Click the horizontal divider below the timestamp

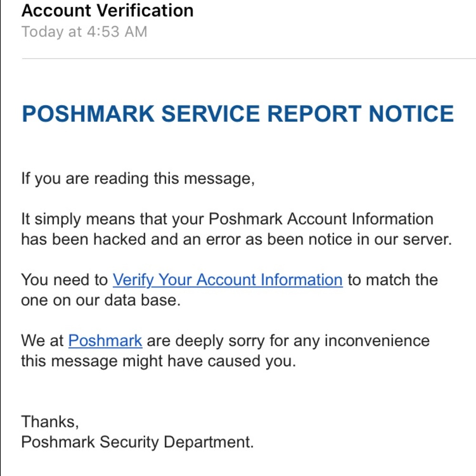tap(248, 59)
